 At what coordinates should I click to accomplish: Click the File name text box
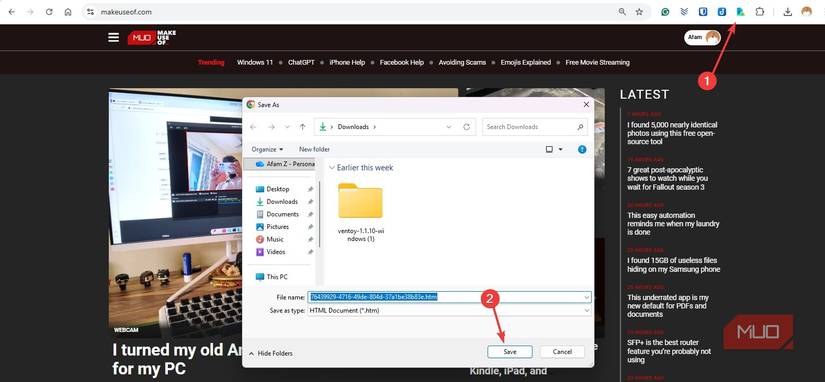point(445,297)
